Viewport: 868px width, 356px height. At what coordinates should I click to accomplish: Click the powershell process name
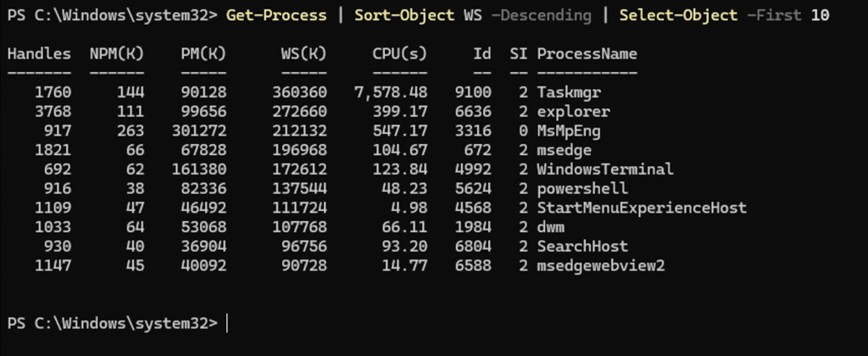pyautogui.click(x=582, y=189)
